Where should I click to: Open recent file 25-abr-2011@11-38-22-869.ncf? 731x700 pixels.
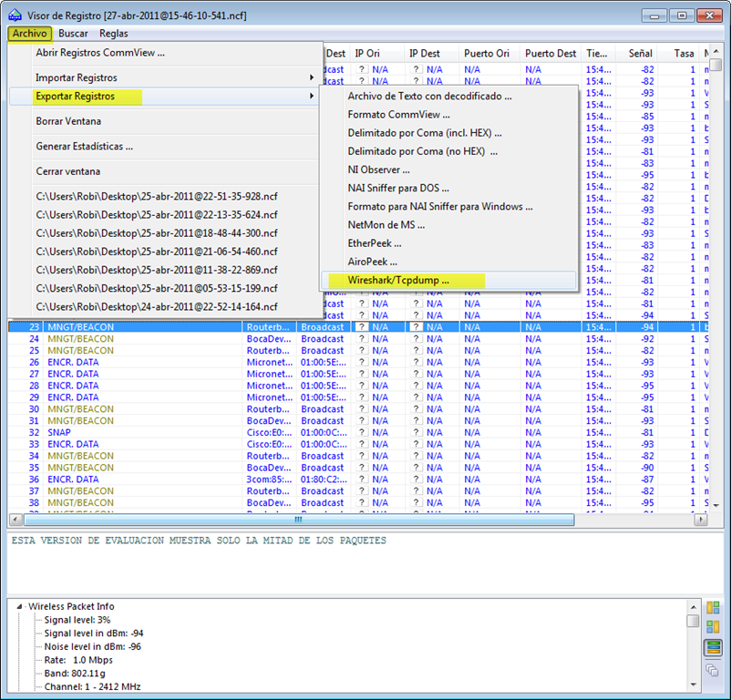click(157, 270)
